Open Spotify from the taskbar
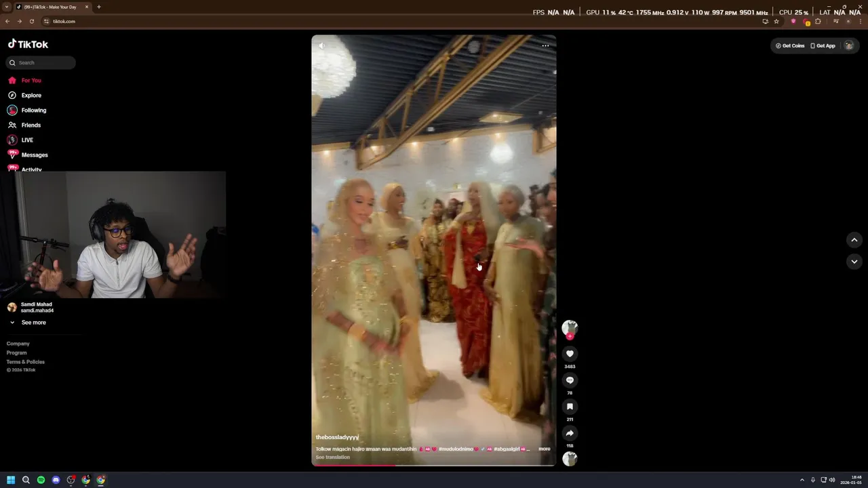Screen dimensions: 868x488 click(41, 480)
